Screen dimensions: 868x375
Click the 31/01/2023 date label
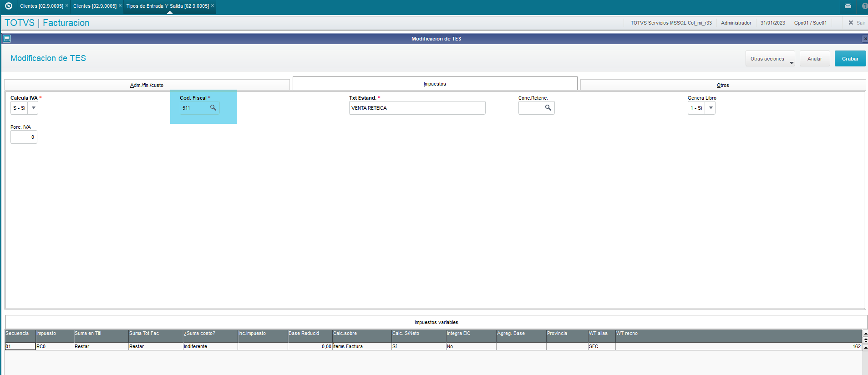(772, 23)
